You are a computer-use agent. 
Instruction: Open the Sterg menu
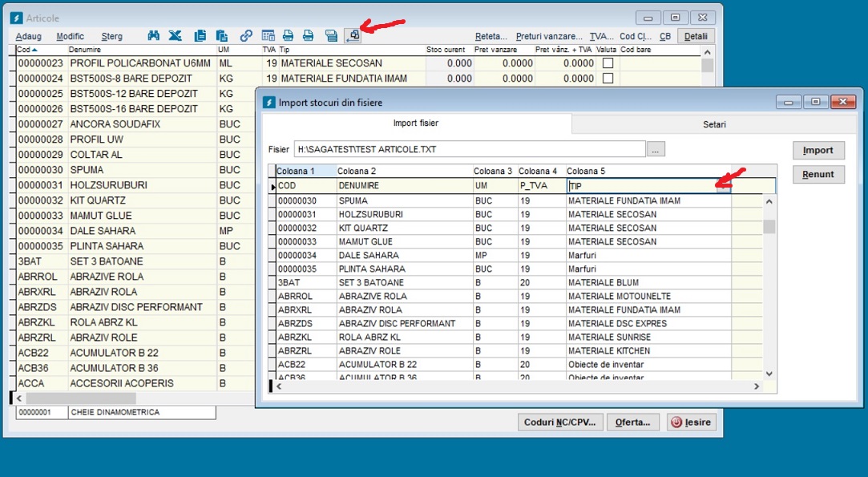point(112,36)
